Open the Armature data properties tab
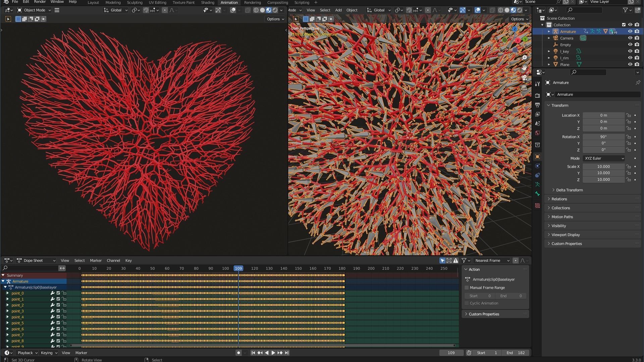 537,184
